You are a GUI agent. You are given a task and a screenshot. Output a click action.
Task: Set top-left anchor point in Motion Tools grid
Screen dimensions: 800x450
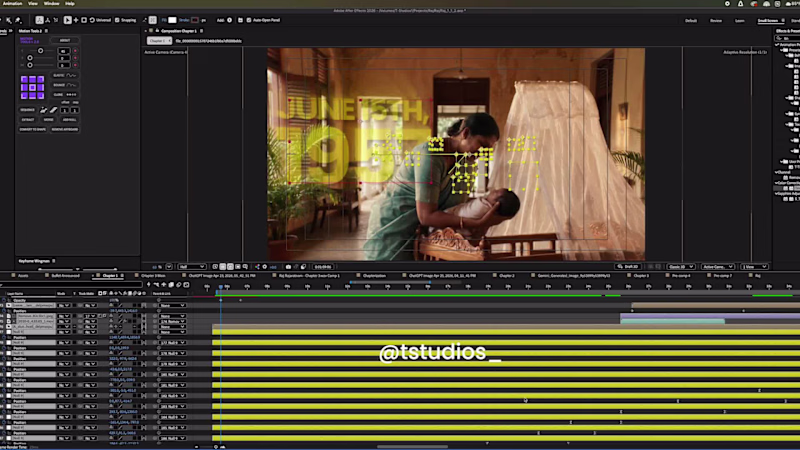[x=24, y=79]
